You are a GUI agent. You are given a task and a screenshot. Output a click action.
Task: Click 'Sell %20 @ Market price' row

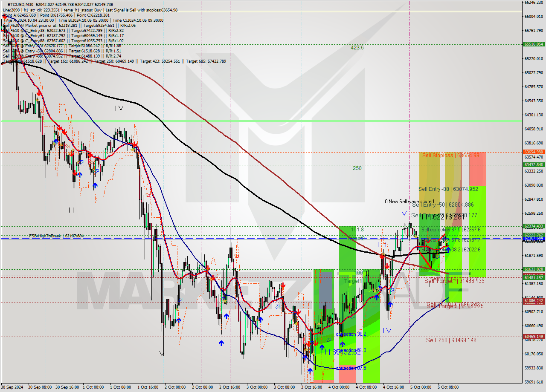click(70, 25)
